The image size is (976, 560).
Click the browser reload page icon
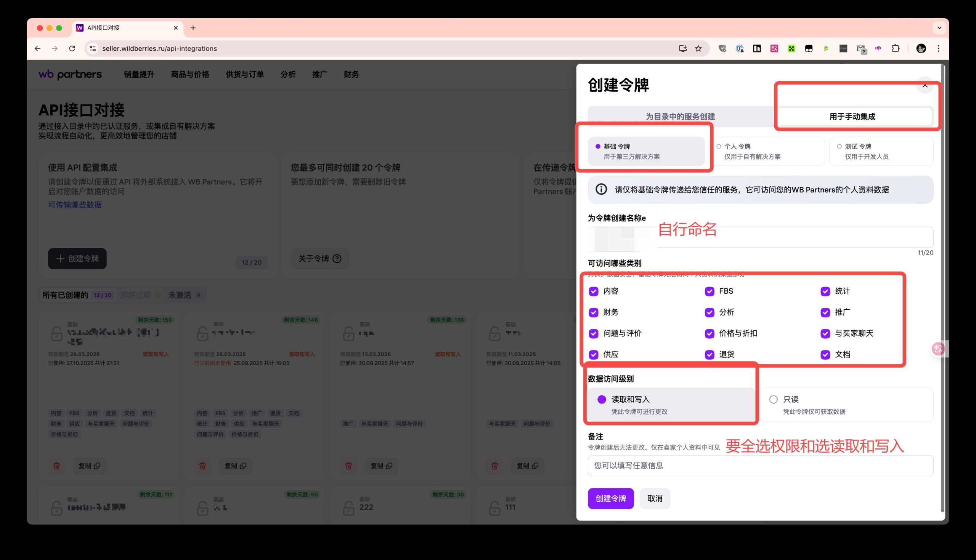tap(72, 48)
